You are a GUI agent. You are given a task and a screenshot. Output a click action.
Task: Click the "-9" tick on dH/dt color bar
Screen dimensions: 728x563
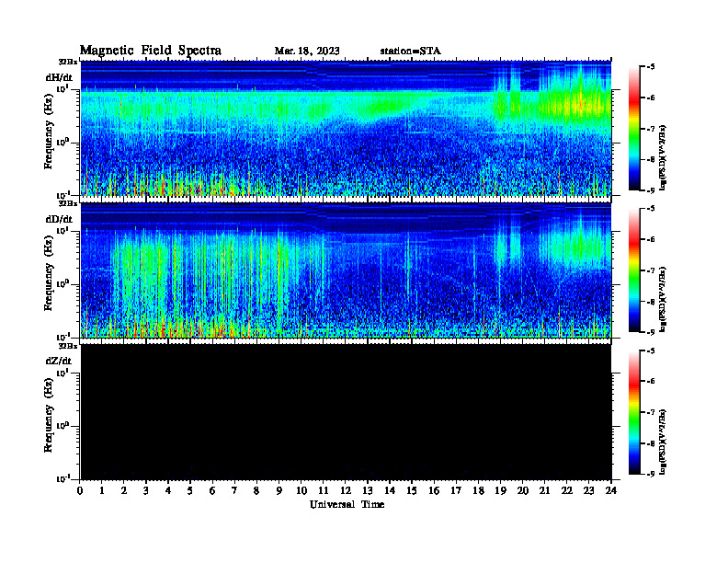(x=651, y=190)
